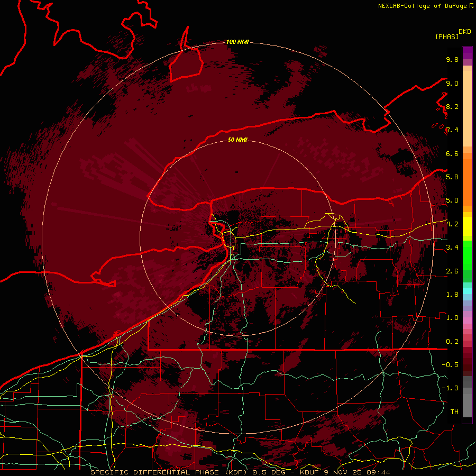Click the TH threshold label on the scale
476x476 pixels.
pyautogui.click(x=454, y=412)
